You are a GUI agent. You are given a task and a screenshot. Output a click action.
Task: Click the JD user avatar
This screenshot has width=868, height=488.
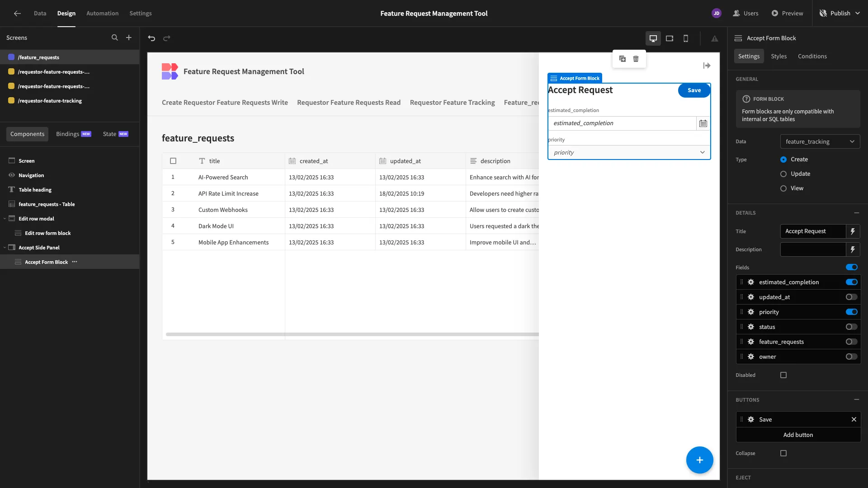(x=717, y=14)
